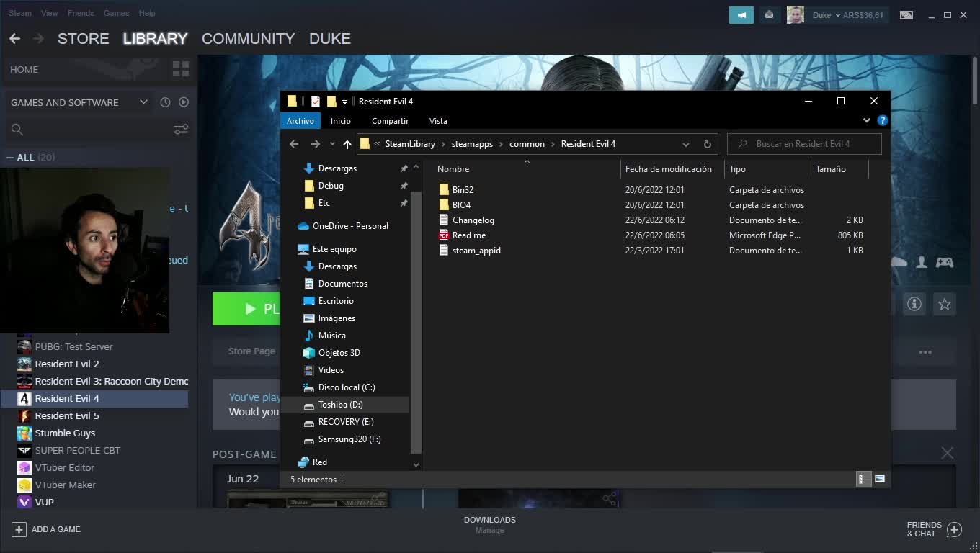
Task: Open address bar history dropdown
Action: tap(686, 144)
